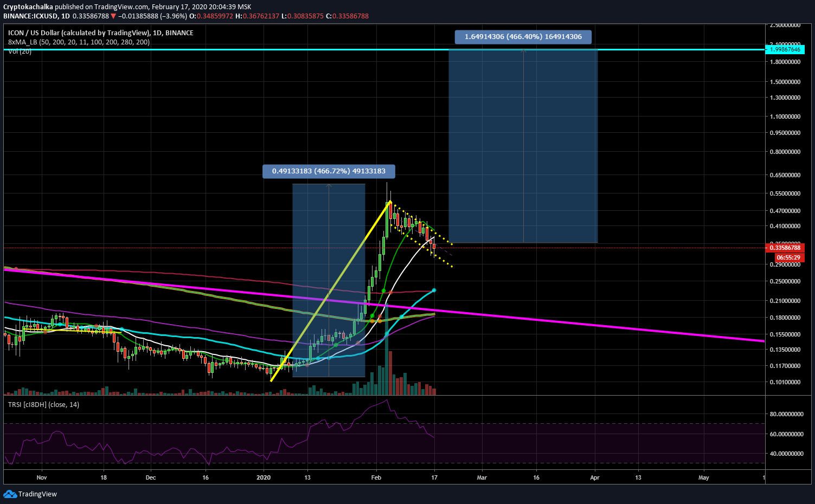Click the Apr label on the time axis

pos(595,478)
